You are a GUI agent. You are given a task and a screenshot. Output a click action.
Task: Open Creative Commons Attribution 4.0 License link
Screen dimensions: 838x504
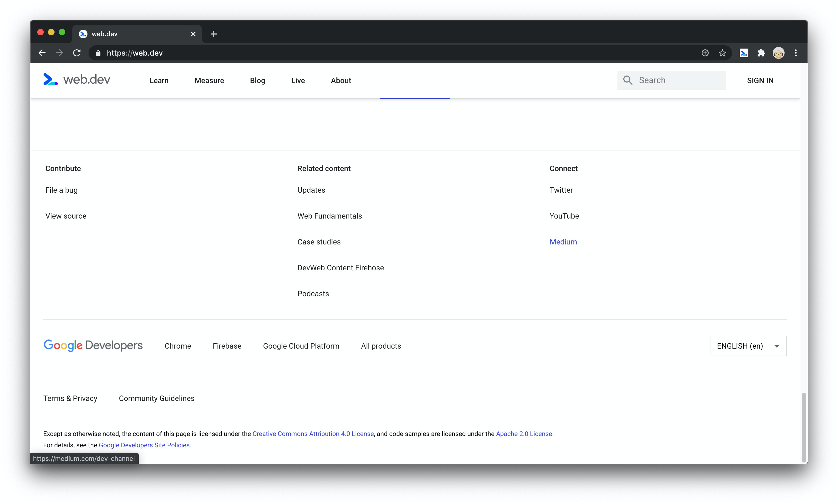tap(313, 434)
